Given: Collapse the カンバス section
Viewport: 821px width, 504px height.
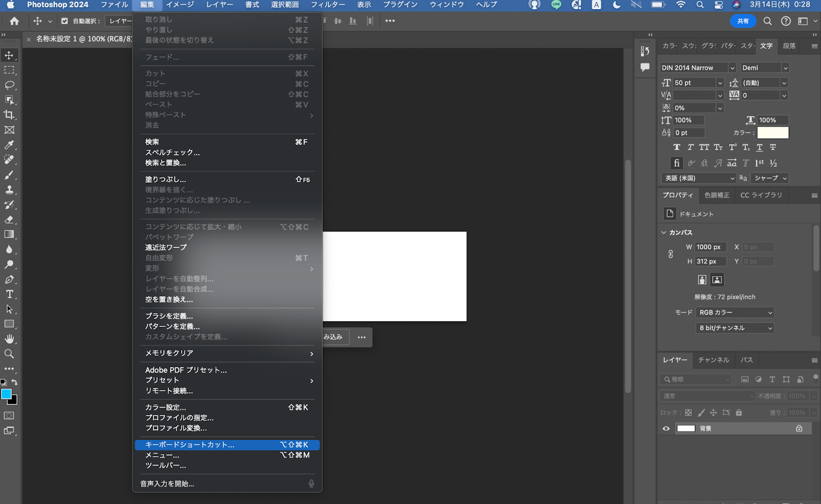Looking at the screenshot, I should click(x=663, y=232).
